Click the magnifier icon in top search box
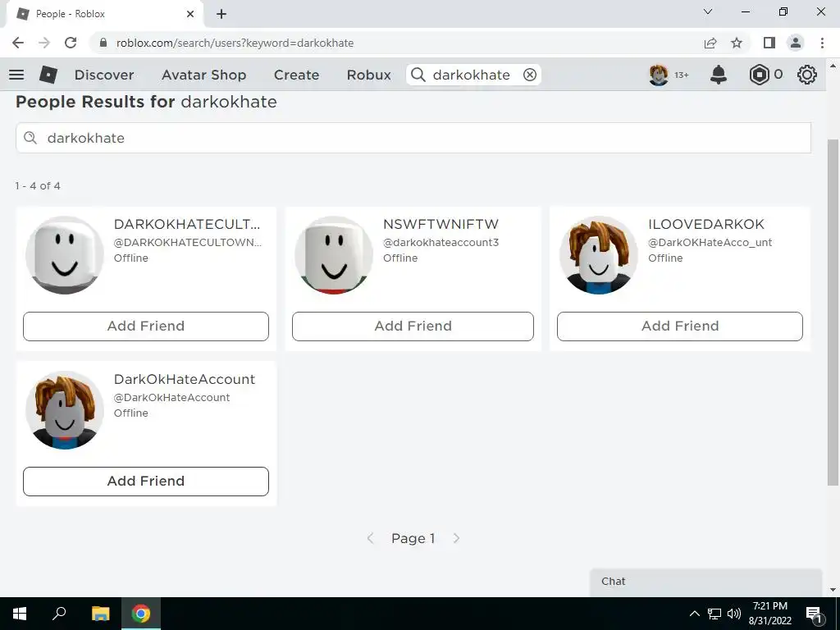The width and height of the screenshot is (840, 630). [x=418, y=75]
